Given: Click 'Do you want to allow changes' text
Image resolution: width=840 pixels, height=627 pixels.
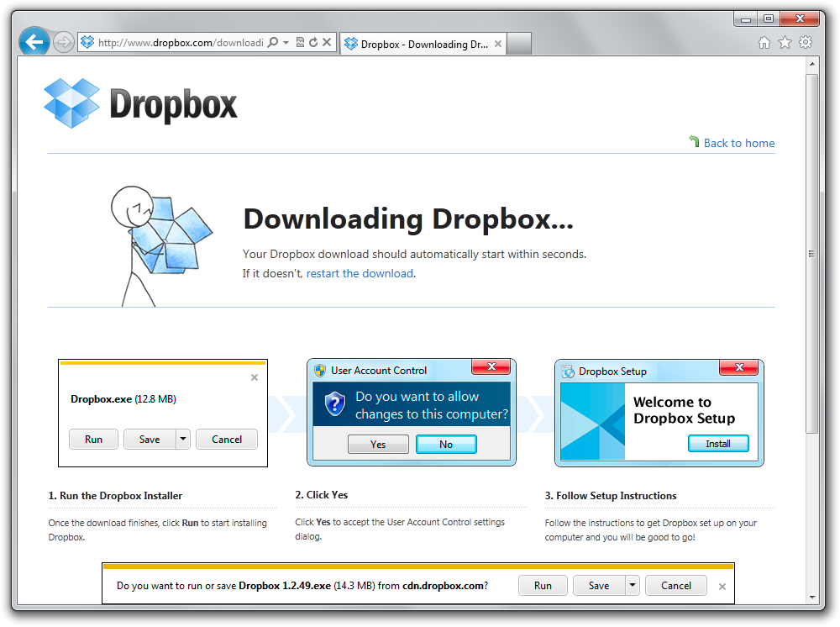Looking at the screenshot, I should [x=431, y=405].
